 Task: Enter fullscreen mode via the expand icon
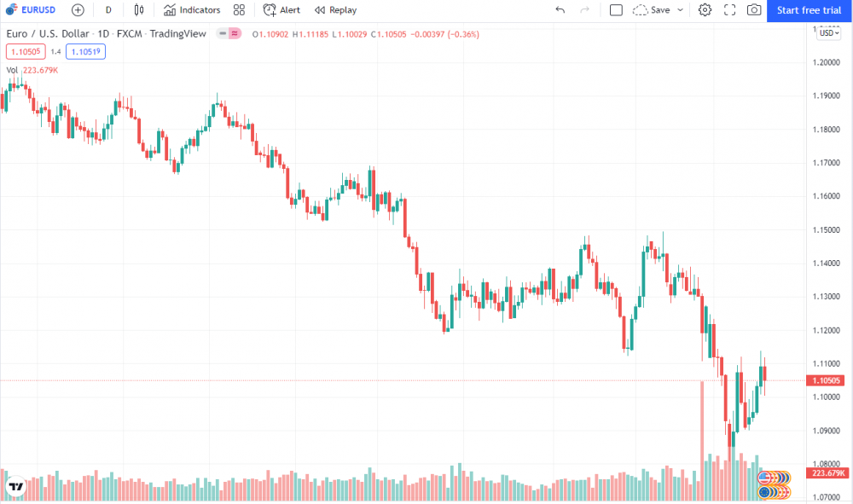[728, 10]
